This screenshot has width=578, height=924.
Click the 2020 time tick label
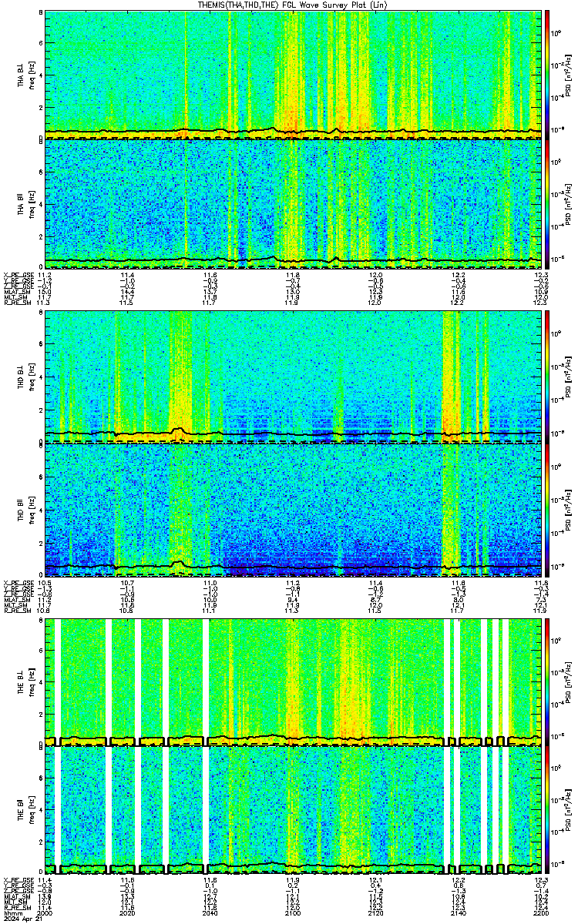127,914
